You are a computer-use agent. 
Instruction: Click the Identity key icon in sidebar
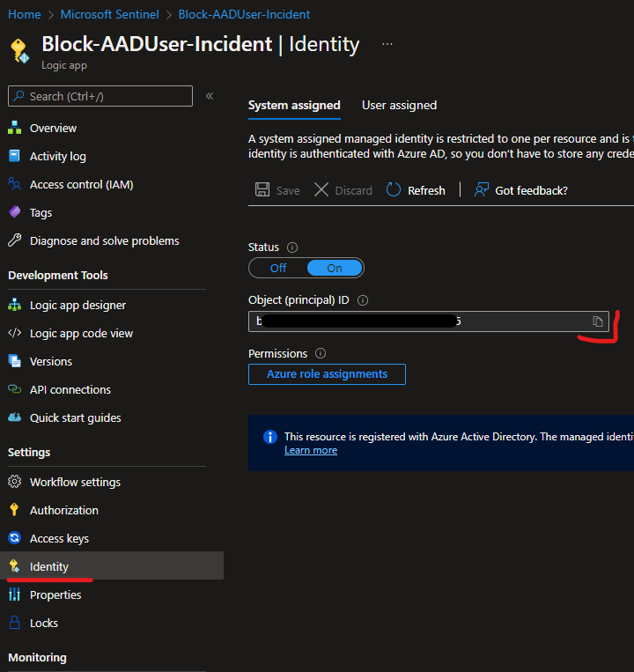pos(15,566)
